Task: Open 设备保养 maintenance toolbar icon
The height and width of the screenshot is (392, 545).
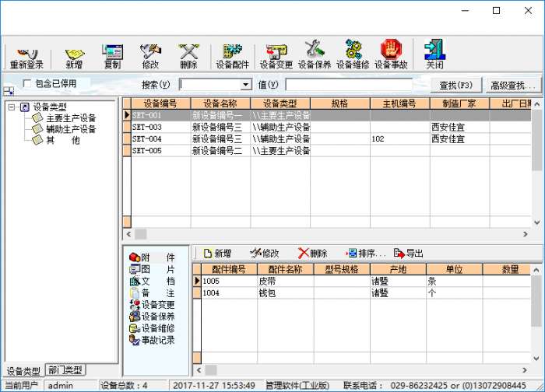Action: click(x=315, y=54)
